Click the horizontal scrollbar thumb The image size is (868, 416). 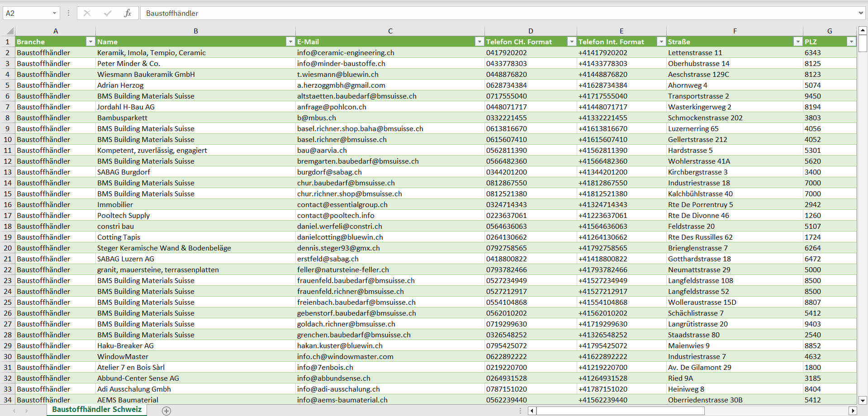pyautogui.click(x=621, y=411)
